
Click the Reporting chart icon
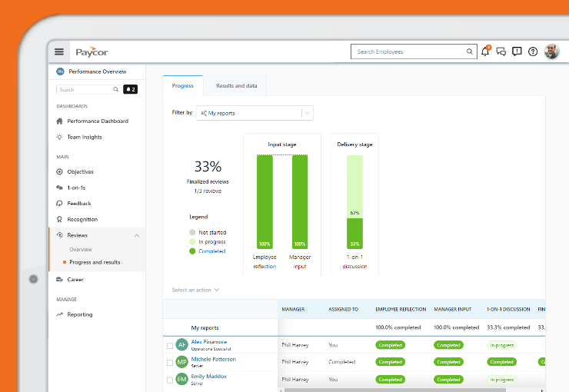[59, 314]
